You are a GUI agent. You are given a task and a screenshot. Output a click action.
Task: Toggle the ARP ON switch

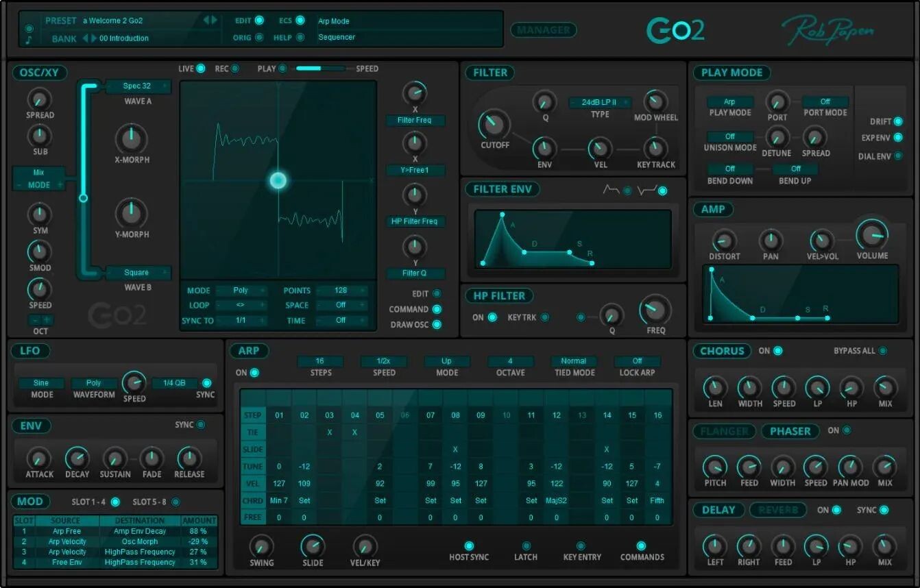tap(255, 373)
